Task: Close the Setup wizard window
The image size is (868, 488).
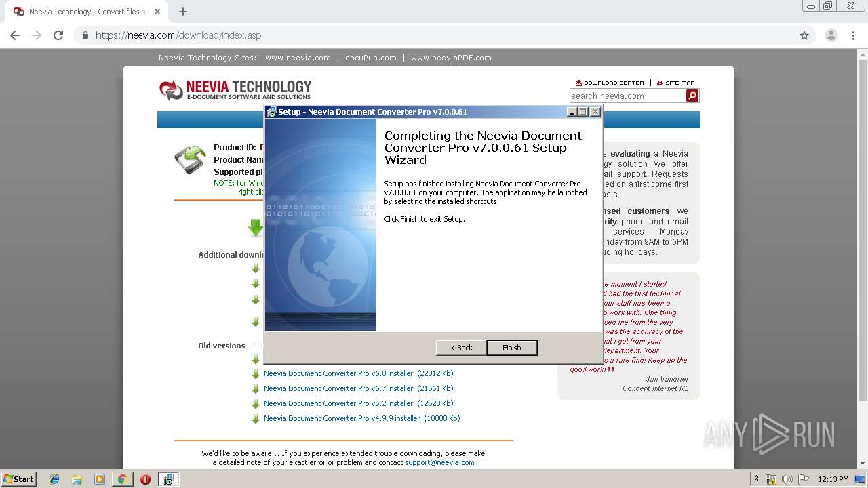Action: coord(595,112)
